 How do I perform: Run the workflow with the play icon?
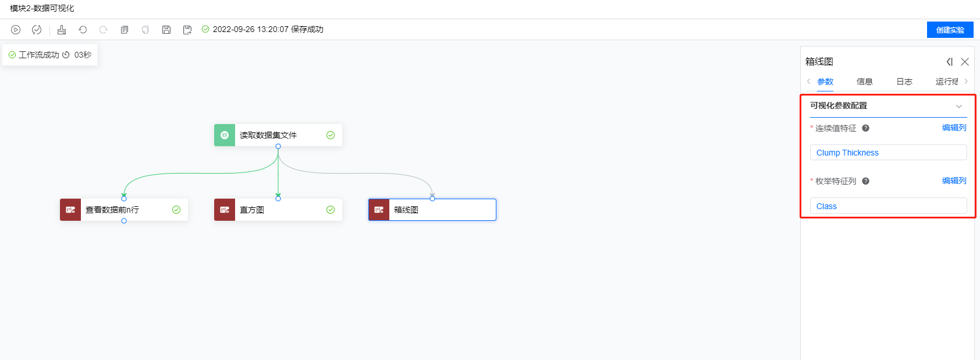point(16,30)
